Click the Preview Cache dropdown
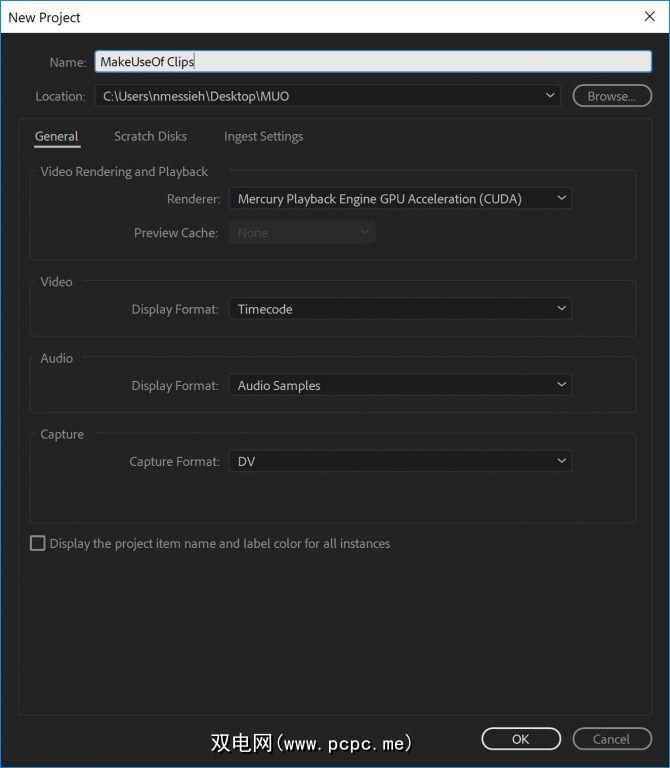The width and height of the screenshot is (670, 768). coord(302,233)
